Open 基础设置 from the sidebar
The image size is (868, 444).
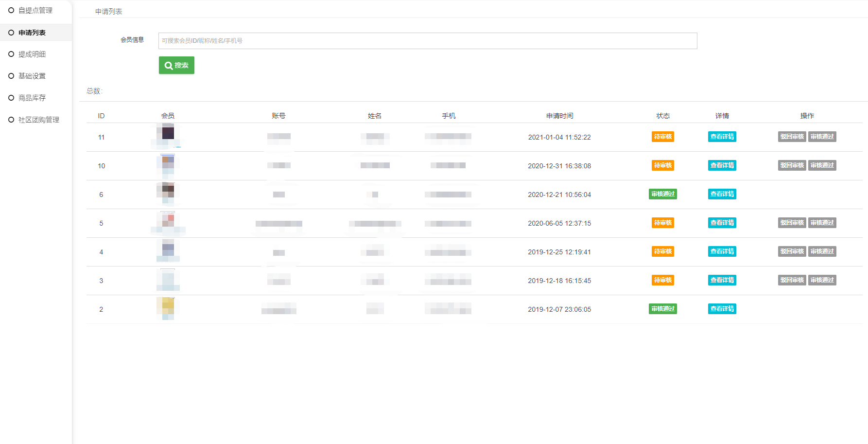tap(32, 76)
